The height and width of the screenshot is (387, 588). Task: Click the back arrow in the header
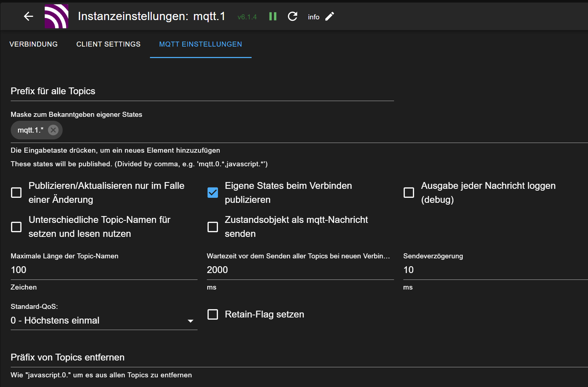pos(28,16)
